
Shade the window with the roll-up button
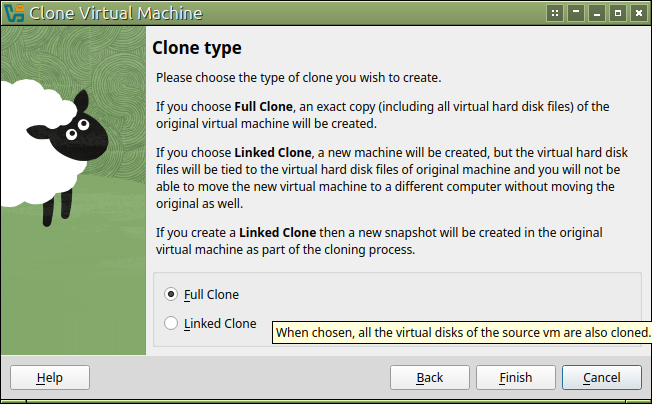click(576, 13)
